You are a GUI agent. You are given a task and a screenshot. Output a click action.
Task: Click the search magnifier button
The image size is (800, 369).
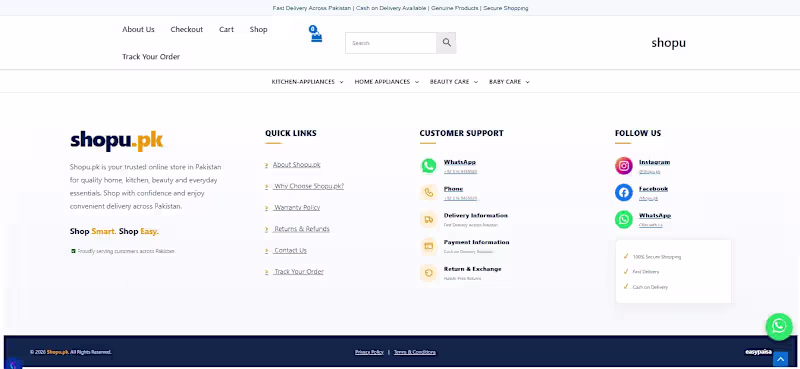pos(446,43)
